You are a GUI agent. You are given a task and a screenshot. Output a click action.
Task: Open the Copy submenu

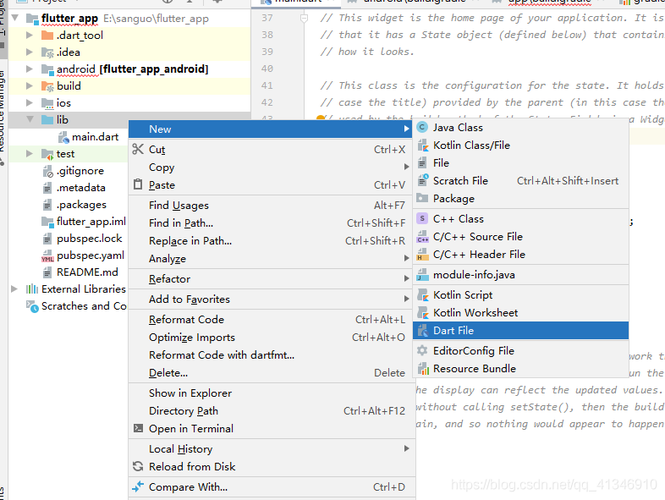click(271, 167)
